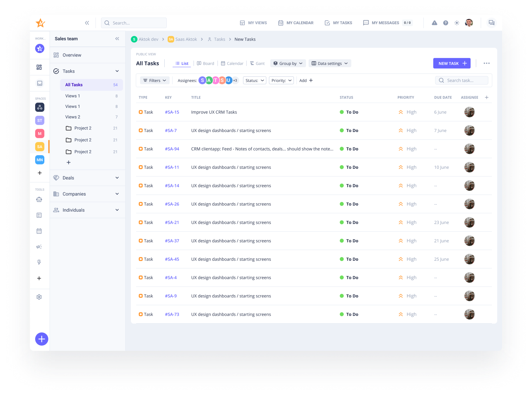Collapse the Tasks section chevron

[x=117, y=71]
